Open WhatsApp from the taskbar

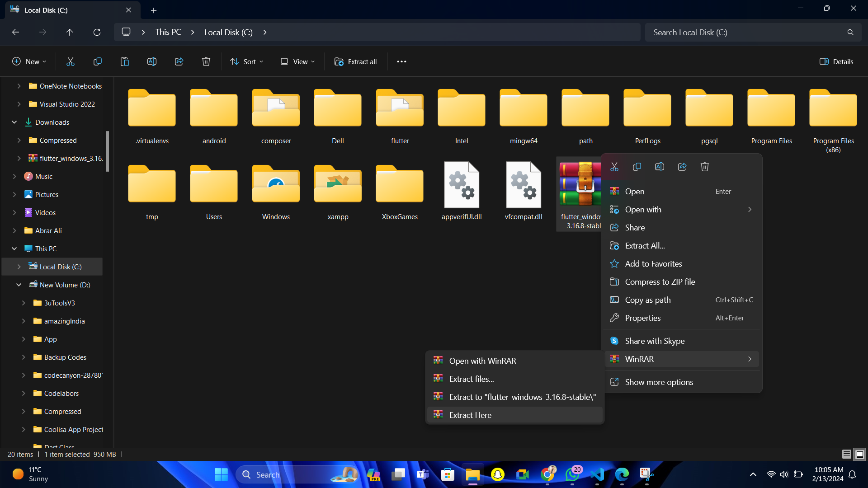(572, 474)
